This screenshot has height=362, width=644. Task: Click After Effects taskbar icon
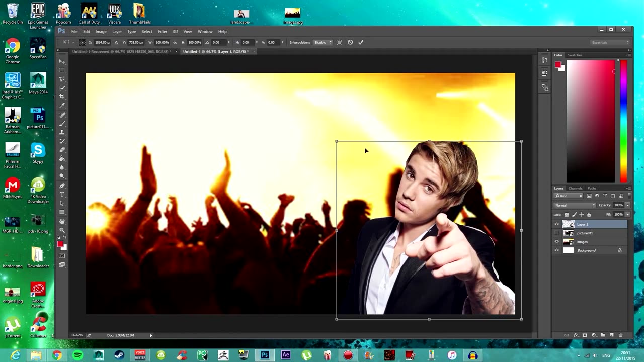(286, 355)
